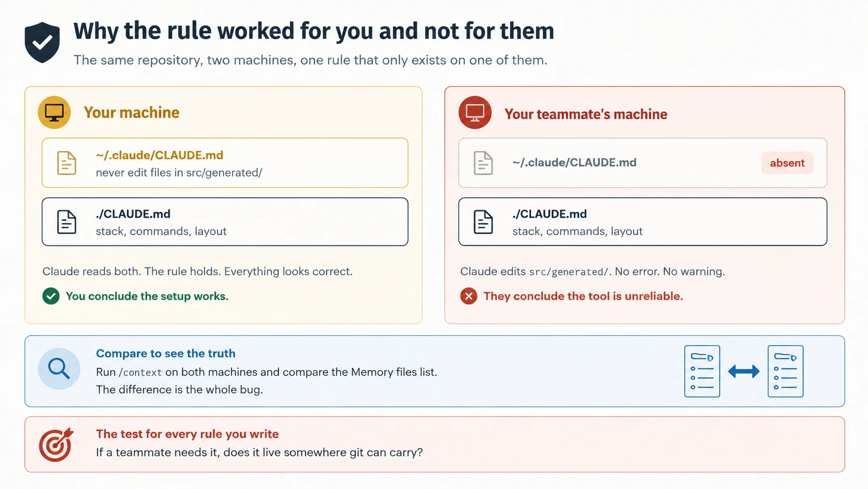
Task: Click the red X circle icon
Action: click(x=469, y=296)
